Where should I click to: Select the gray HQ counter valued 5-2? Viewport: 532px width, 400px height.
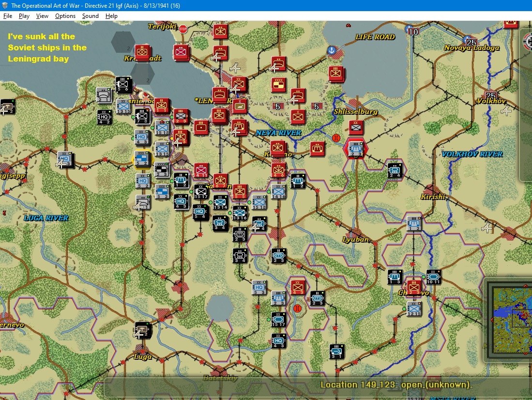pyautogui.click(x=142, y=181)
